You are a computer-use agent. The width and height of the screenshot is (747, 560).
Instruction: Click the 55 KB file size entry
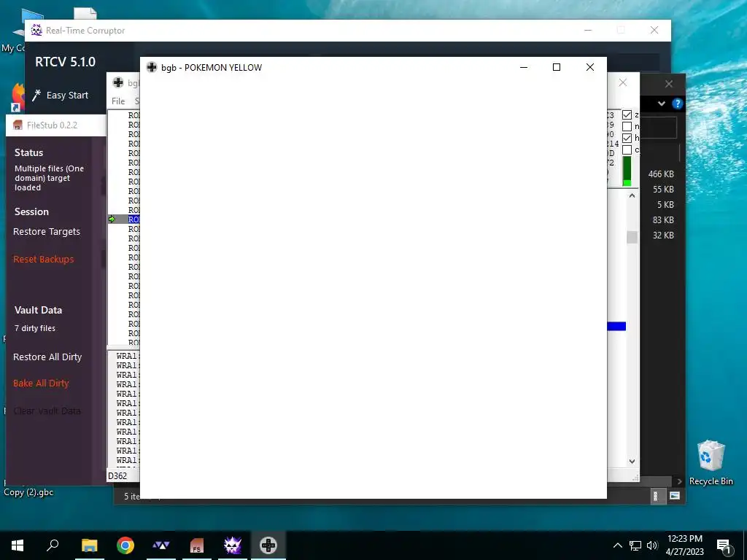(663, 190)
